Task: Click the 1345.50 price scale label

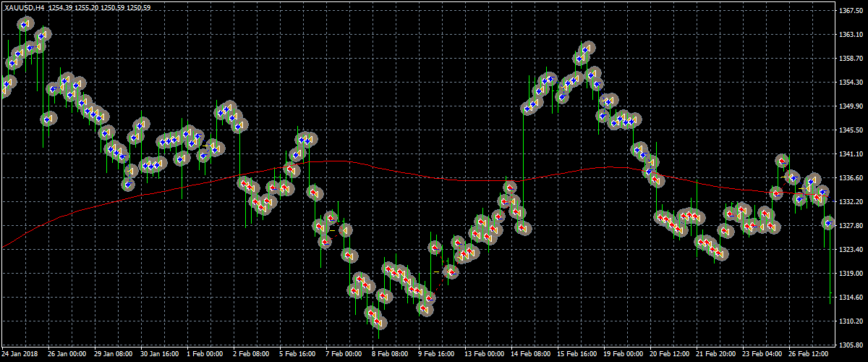Action: click(x=851, y=130)
